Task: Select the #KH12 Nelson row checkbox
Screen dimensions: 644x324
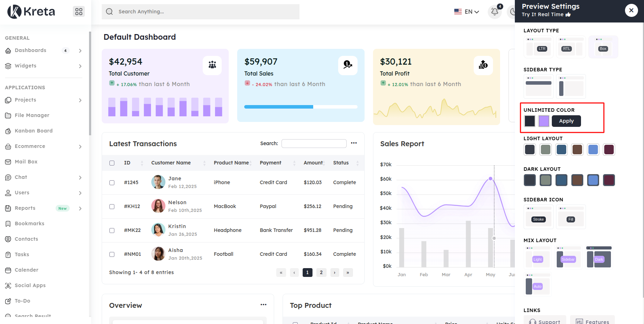Action: coord(112,207)
